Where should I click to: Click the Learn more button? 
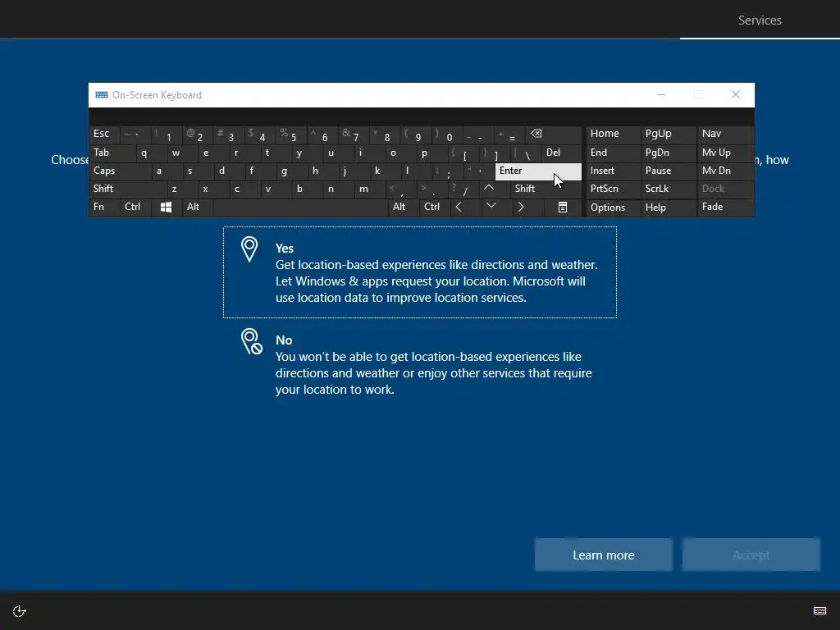(603, 555)
